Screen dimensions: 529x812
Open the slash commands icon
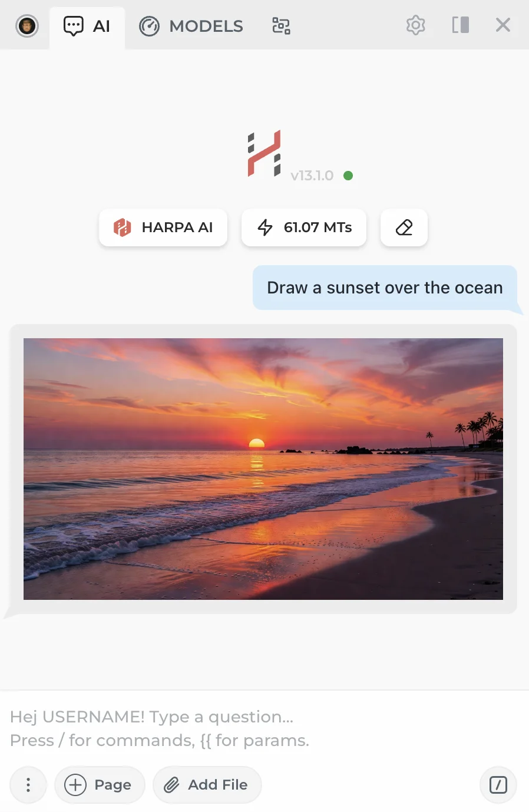pyautogui.click(x=498, y=785)
